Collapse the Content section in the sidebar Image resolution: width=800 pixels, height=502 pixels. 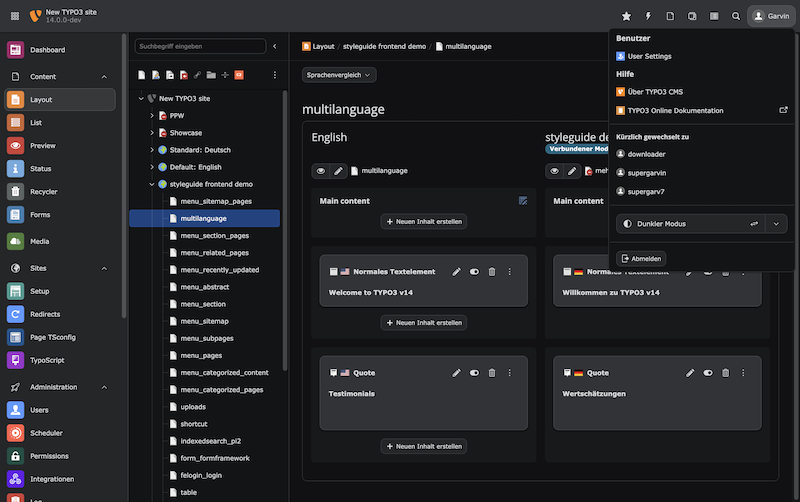click(104, 76)
